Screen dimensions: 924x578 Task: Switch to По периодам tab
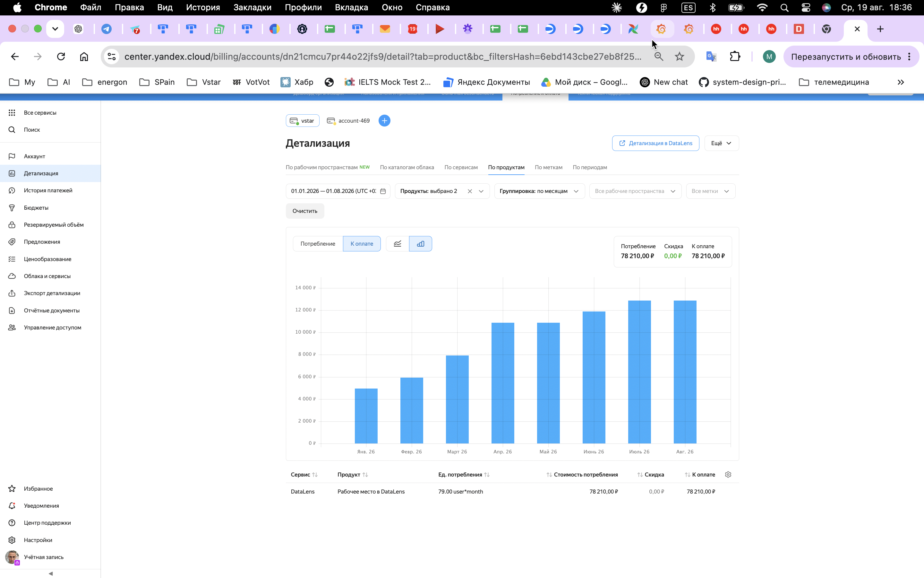(x=589, y=167)
